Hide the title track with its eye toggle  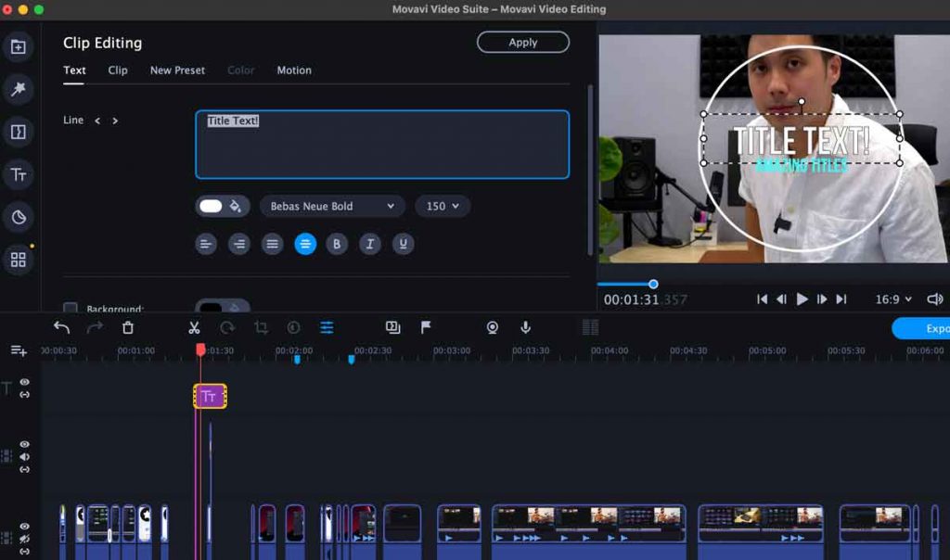[x=23, y=381]
